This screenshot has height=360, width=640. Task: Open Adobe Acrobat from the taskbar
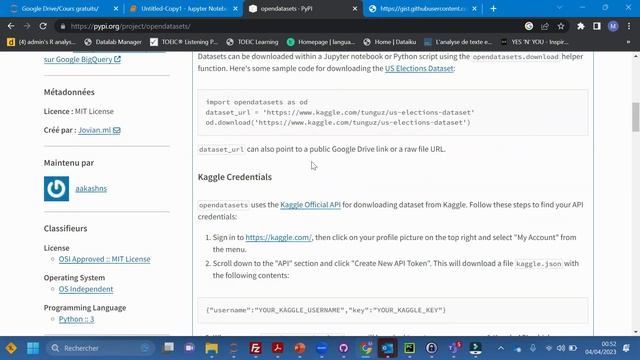278,348
